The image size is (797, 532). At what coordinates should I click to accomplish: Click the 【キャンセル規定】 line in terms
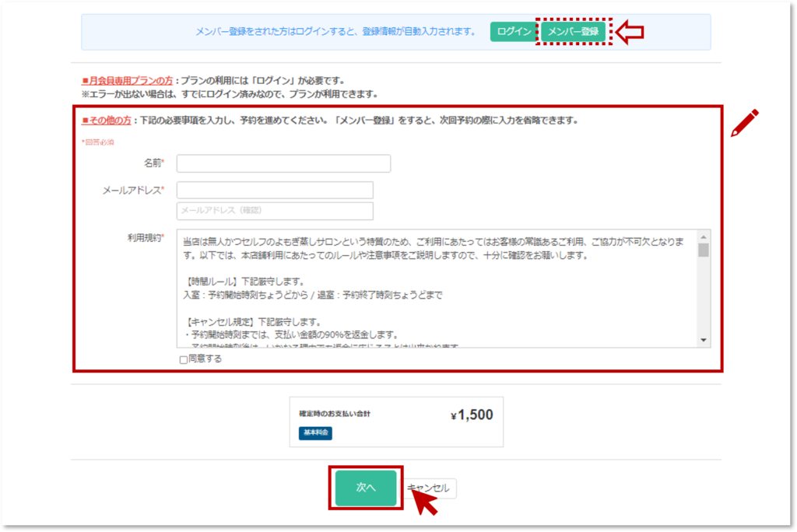click(x=252, y=322)
